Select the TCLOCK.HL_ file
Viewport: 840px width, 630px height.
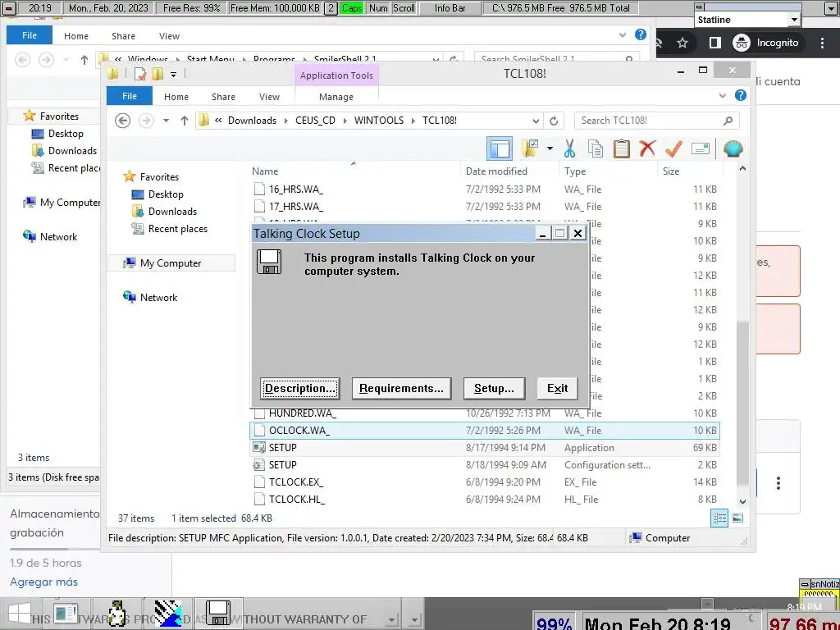485,500
